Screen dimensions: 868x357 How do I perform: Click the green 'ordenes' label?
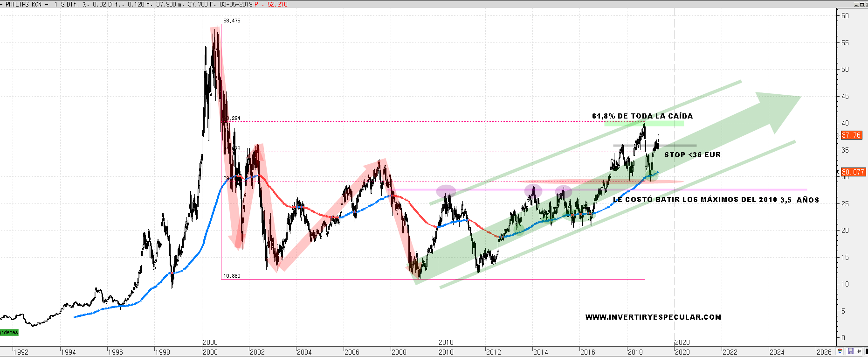pos(8,333)
